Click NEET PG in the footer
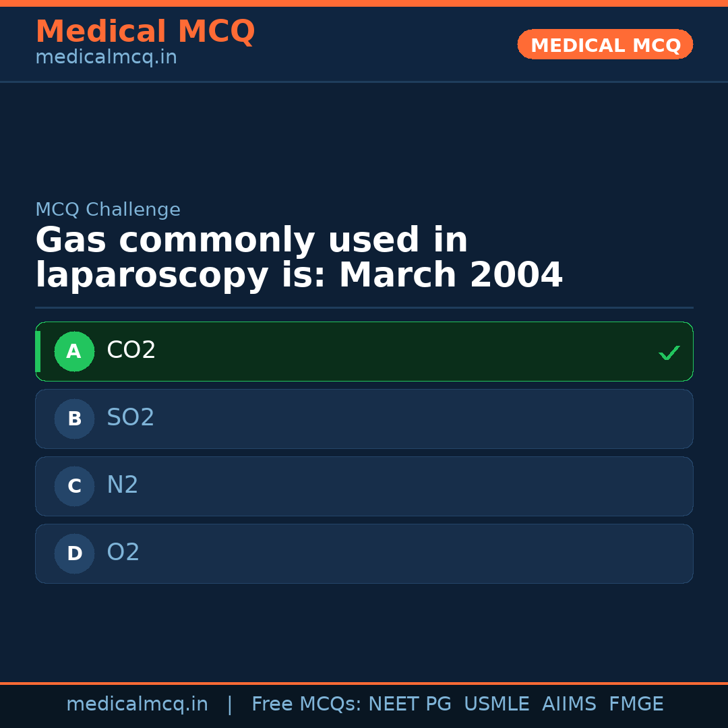This screenshot has width=728, height=728. 410,704
